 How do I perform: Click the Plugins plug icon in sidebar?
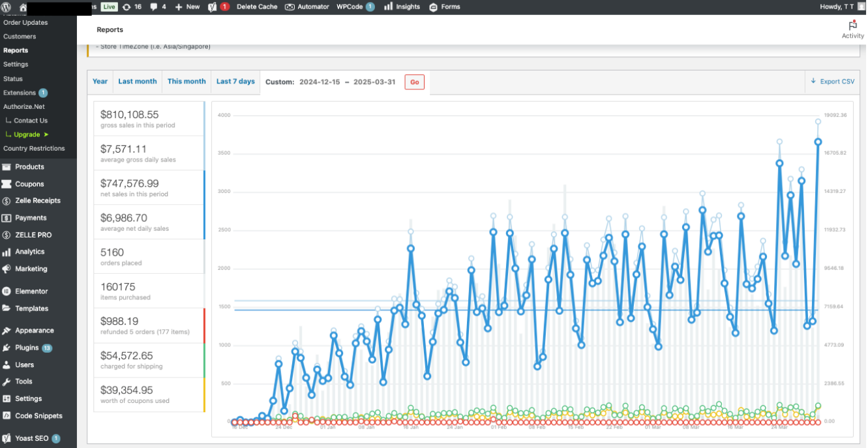(7, 348)
